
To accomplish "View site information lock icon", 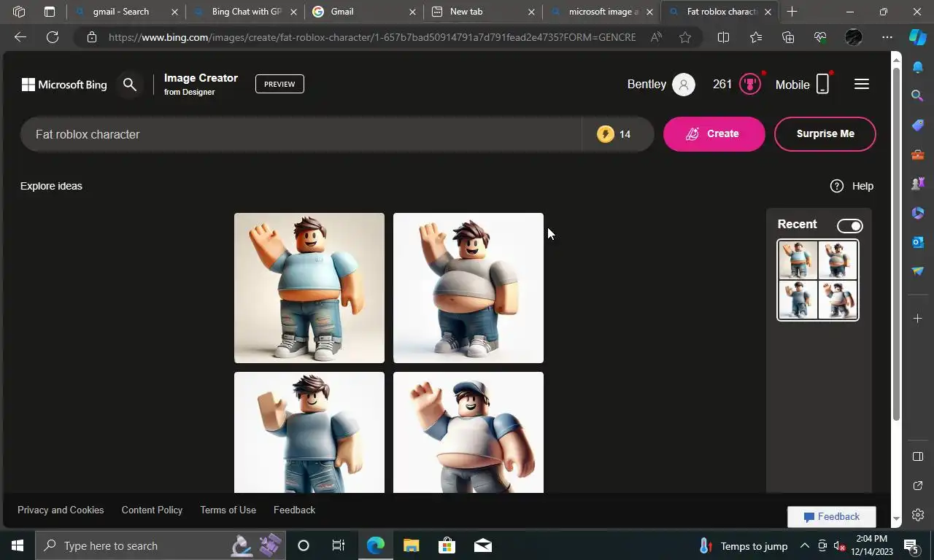I will tap(91, 37).
